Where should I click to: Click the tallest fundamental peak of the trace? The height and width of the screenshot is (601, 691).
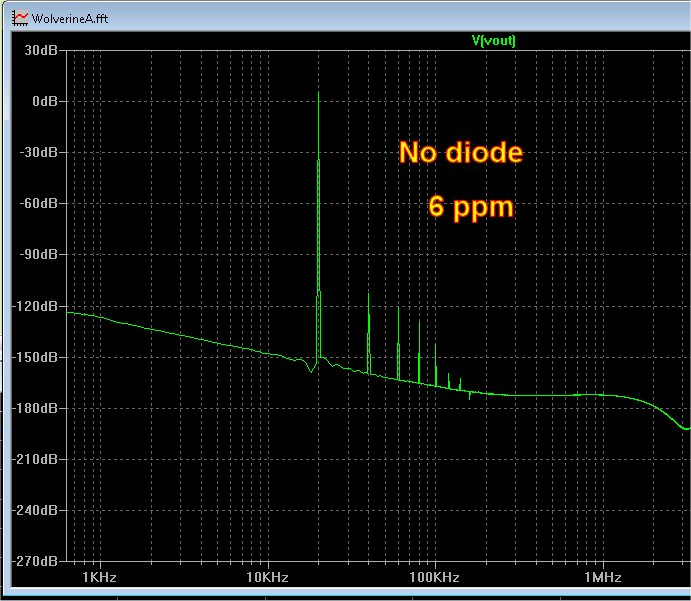[x=319, y=93]
